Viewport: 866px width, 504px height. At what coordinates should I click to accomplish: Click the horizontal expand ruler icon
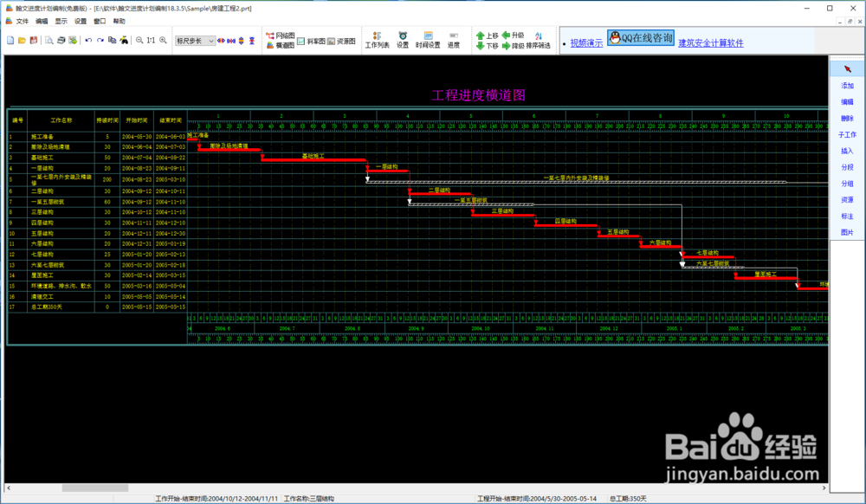221,41
